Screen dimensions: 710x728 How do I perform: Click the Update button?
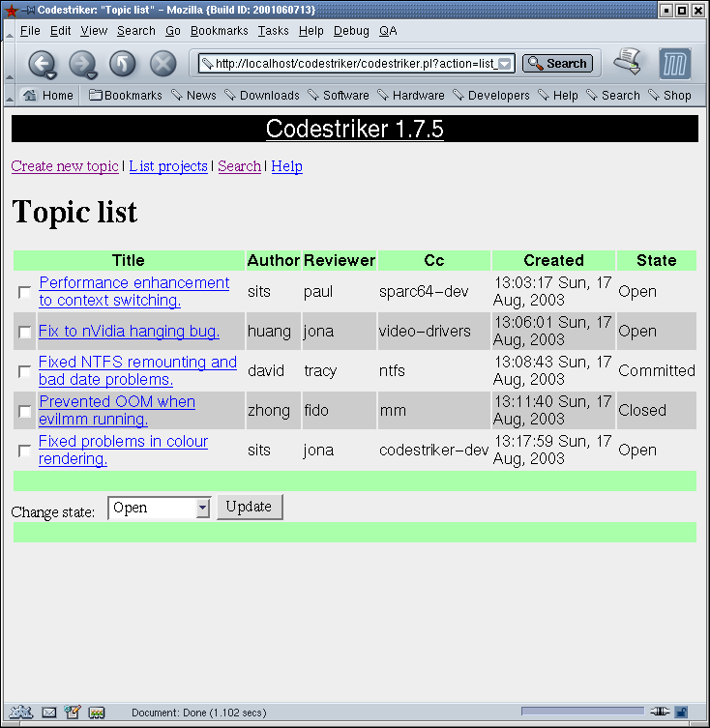(x=250, y=507)
